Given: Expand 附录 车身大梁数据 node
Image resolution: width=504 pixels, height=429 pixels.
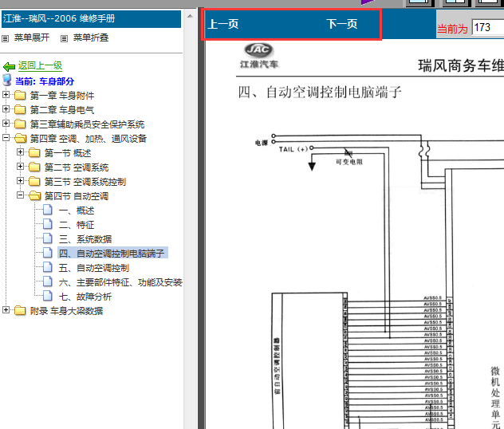Looking at the screenshot, I should pos(6,309).
